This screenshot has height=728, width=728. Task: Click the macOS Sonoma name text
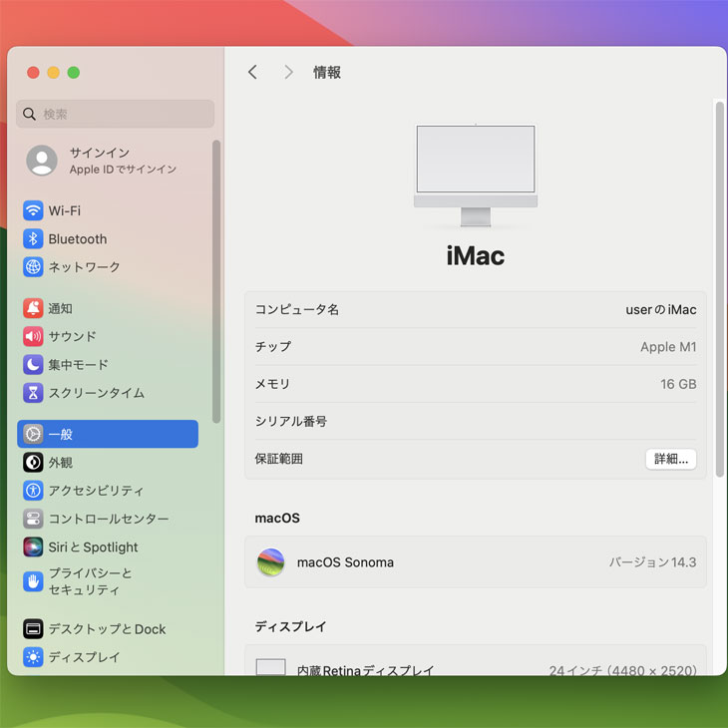tap(345, 562)
